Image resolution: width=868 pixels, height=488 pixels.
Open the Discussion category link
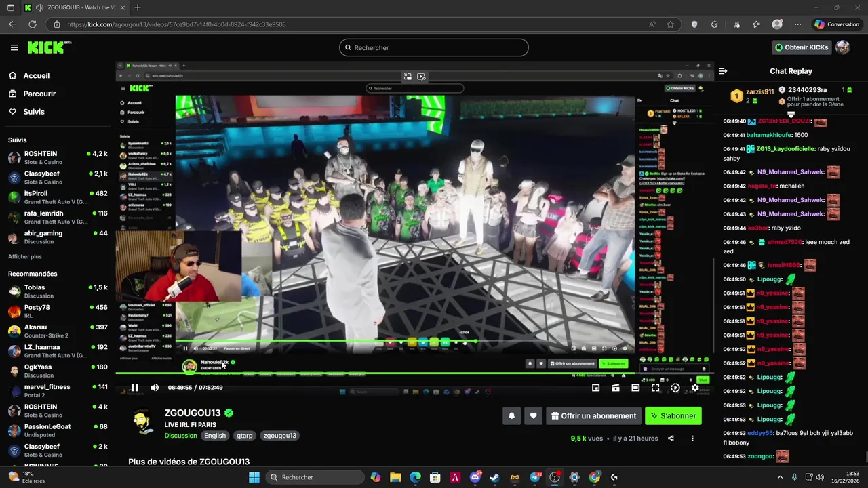[x=180, y=436]
